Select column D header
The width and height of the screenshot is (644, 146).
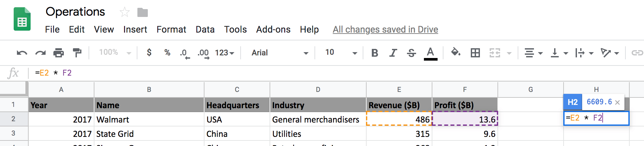(x=318, y=90)
